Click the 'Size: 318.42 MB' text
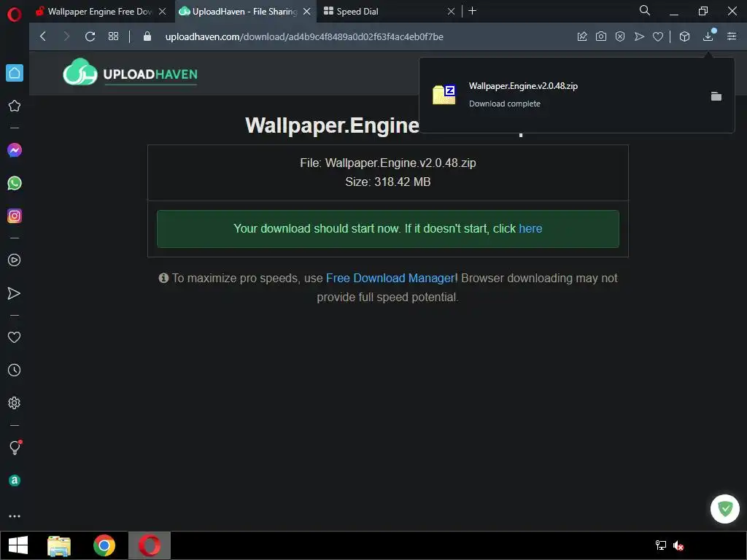Viewport: 747px width, 560px height. pyautogui.click(x=388, y=182)
